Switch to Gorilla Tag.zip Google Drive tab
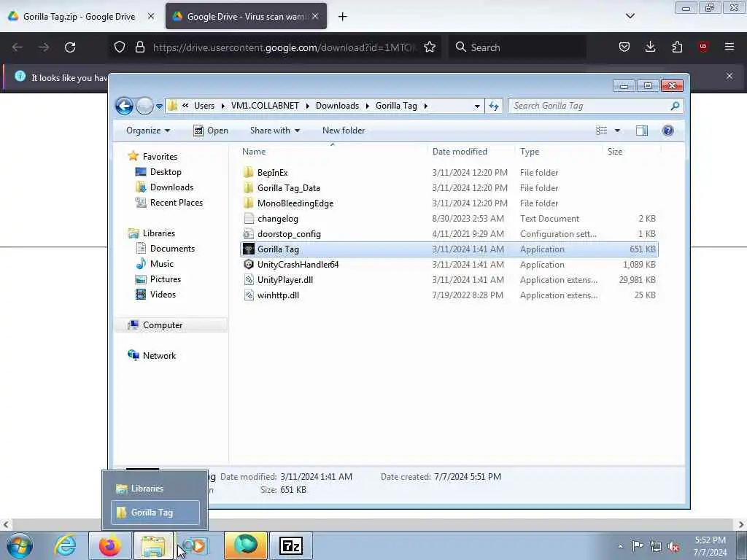The height and width of the screenshot is (560, 747). (79, 16)
